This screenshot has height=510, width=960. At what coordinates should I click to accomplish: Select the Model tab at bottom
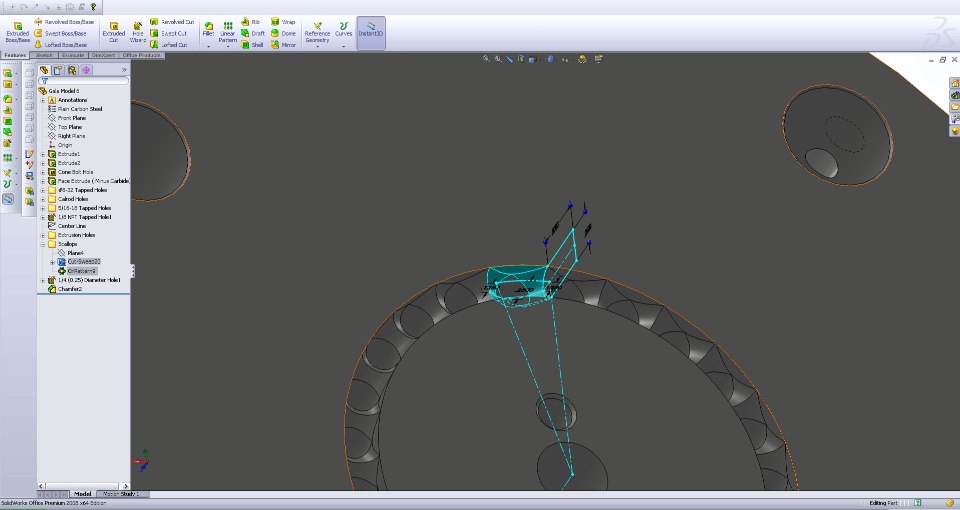(x=83, y=494)
